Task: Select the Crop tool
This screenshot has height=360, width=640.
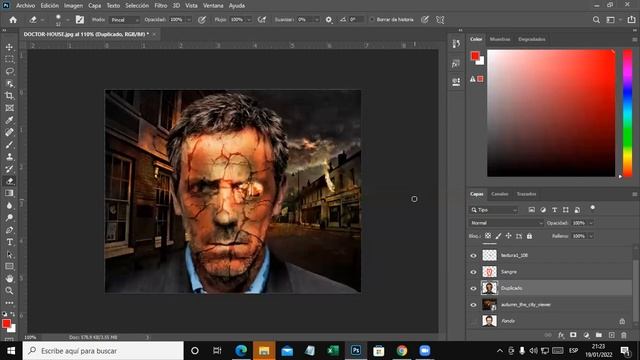Action: pyautogui.click(x=9, y=96)
